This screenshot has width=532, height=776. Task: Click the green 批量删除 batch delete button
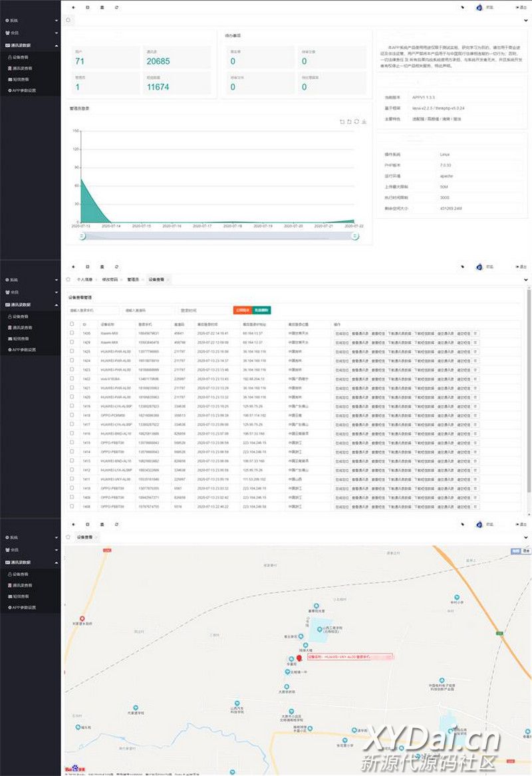point(261,311)
